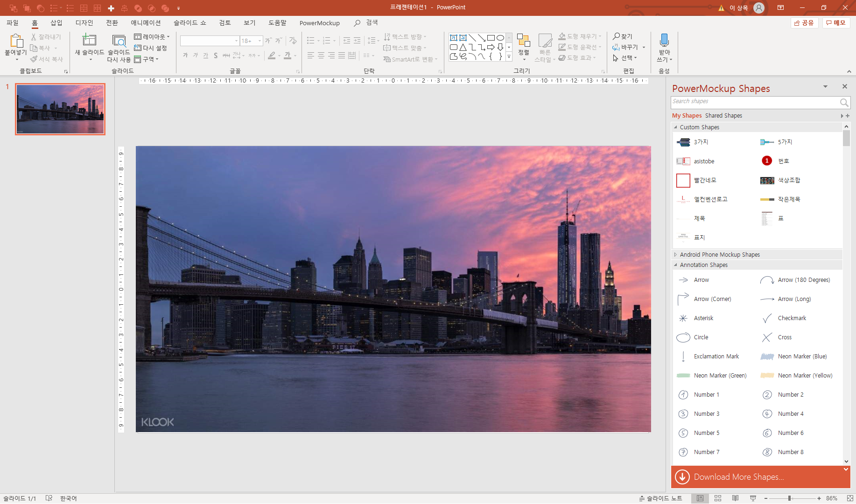Click fit slide to window icon

coord(850,498)
